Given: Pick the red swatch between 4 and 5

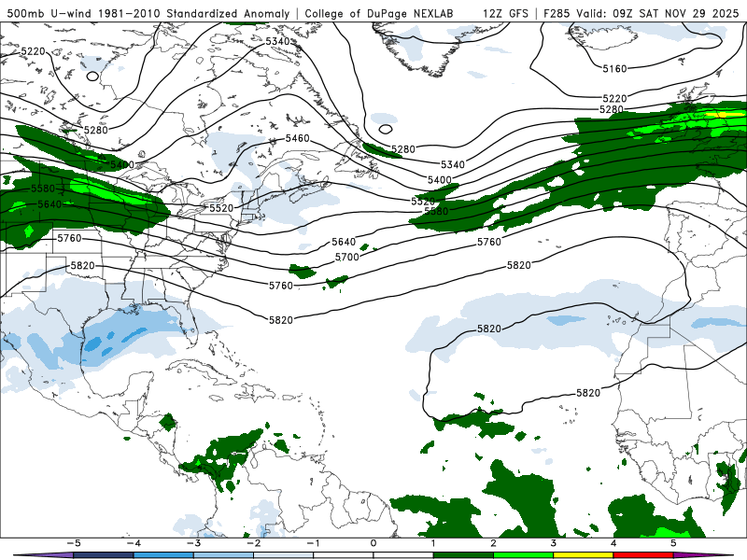Looking at the screenshot, I should pyautogui.click(x=643, y=555).
